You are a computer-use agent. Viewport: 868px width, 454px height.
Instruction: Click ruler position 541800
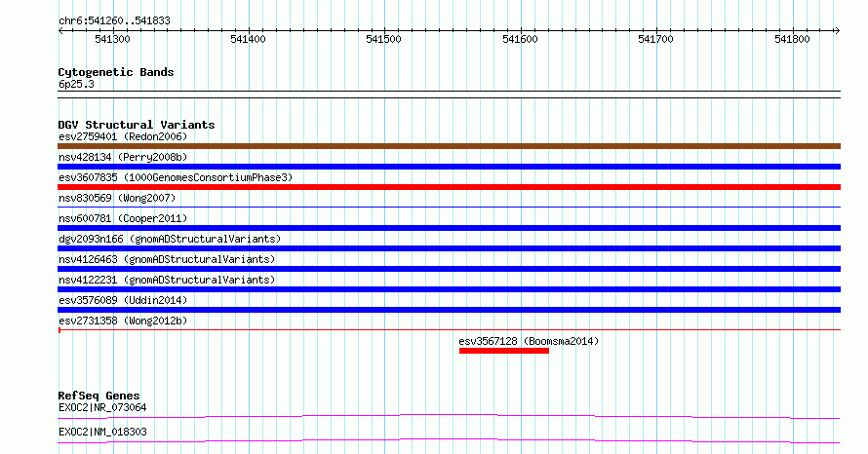792,39
